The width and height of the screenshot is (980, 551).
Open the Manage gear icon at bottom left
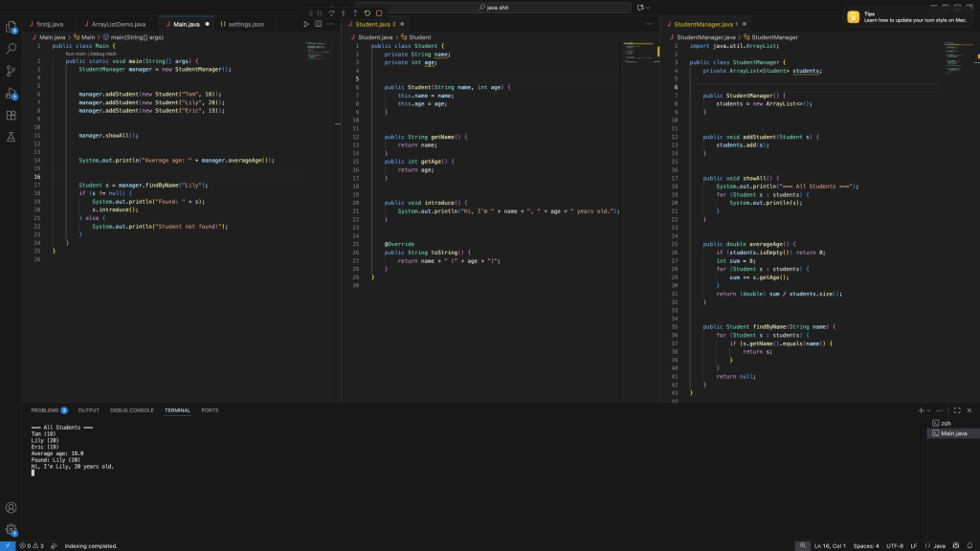11,529
